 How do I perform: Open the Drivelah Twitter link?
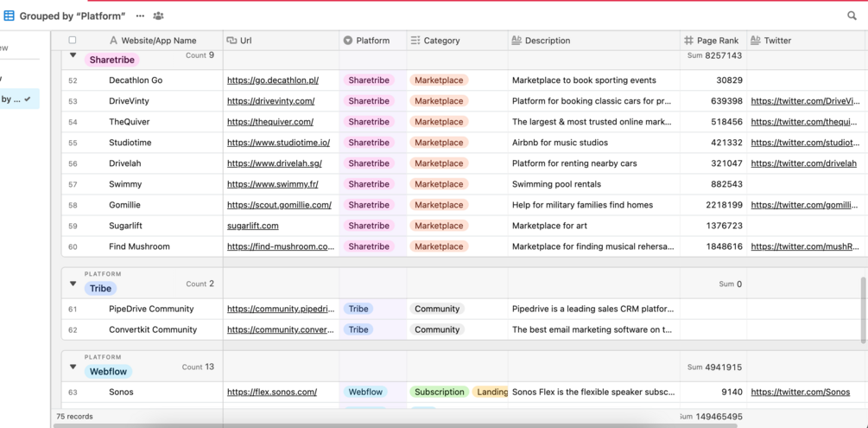click(803, 163)
